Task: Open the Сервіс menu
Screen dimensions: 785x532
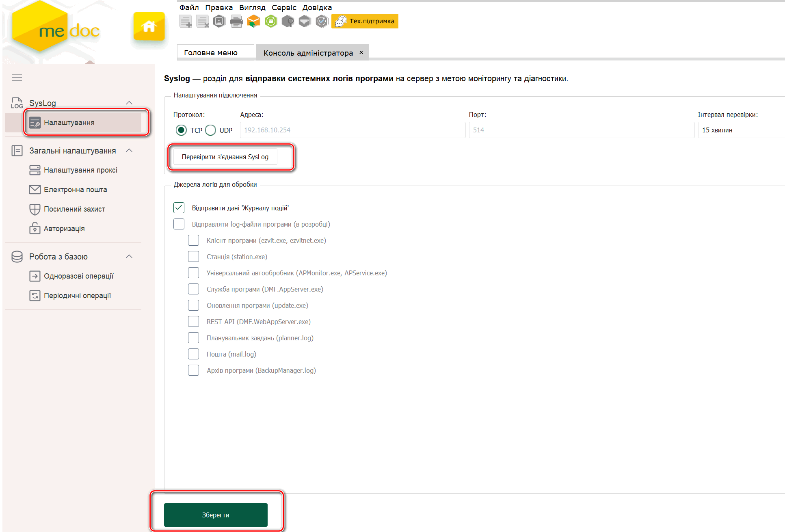Action: [284, 7]
